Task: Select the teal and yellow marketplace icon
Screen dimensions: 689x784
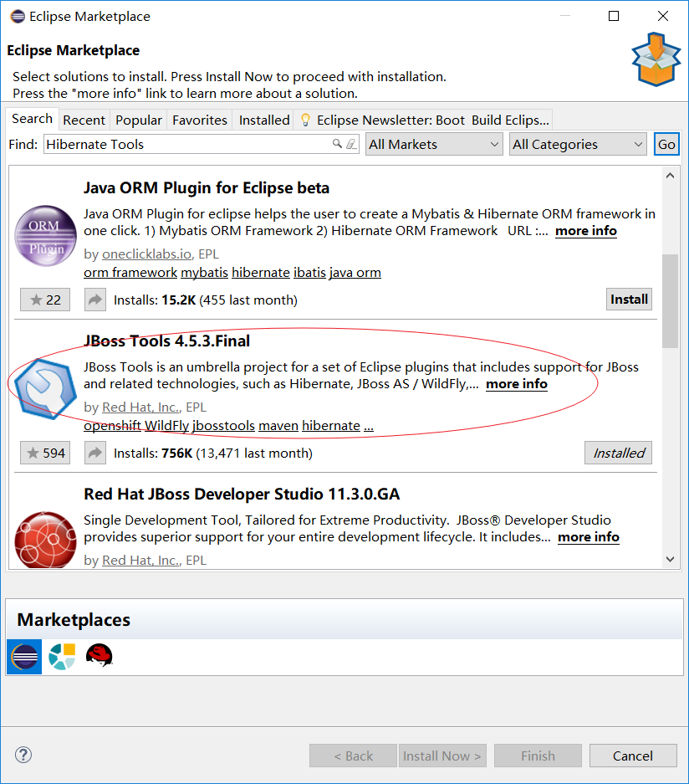Action: 62,657
